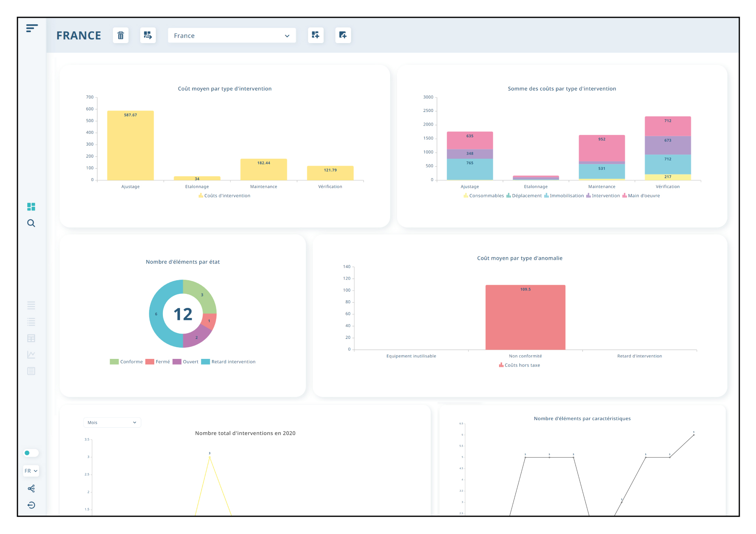This screenshot has width=756, height=534.
Task: Click the 'Nombre total d'interventions en 2020' title
Action: [245, 433]
